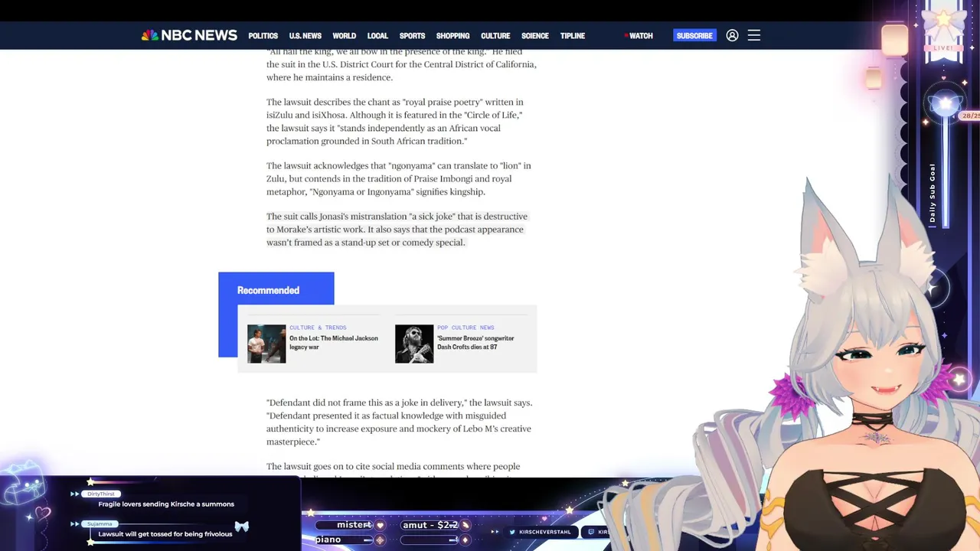Click the white bow icon in chat
980x551 pixels.
click(242, 527)
